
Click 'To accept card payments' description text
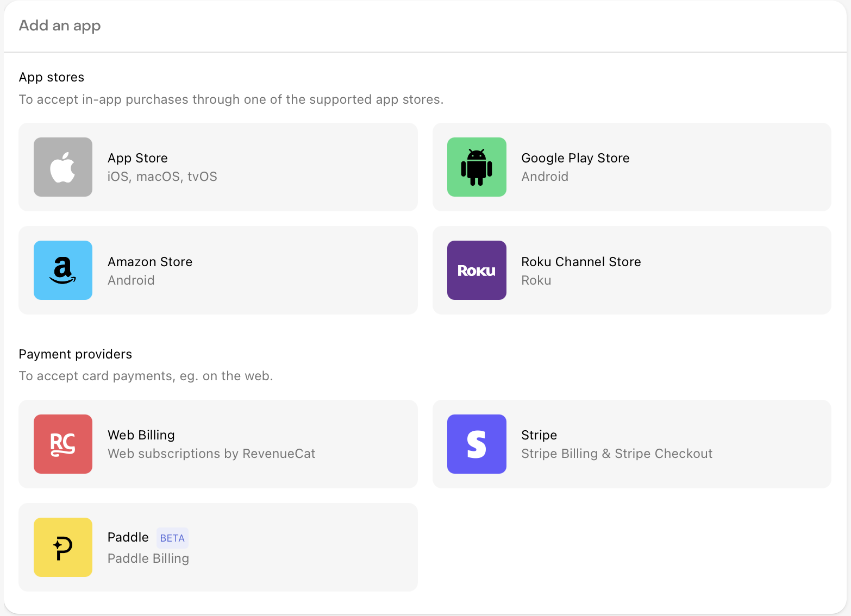tap(146, 376)
